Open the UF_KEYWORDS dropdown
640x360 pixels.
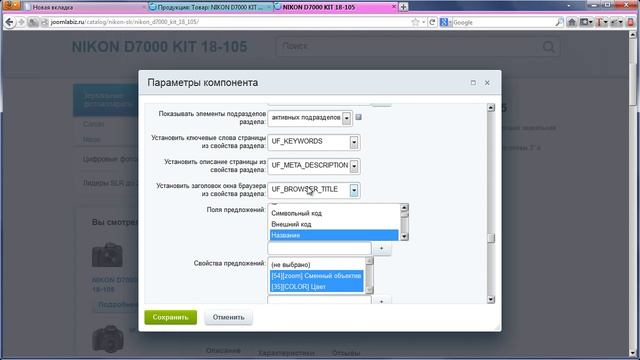coord(354,142)
